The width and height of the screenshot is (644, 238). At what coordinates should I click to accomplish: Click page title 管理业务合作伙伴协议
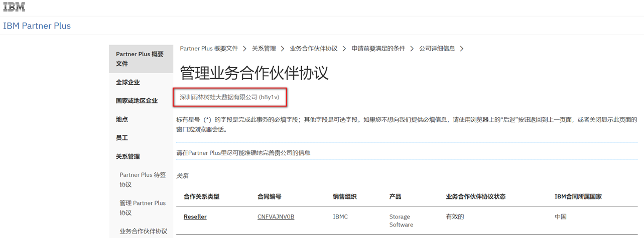tap(254, 73)
